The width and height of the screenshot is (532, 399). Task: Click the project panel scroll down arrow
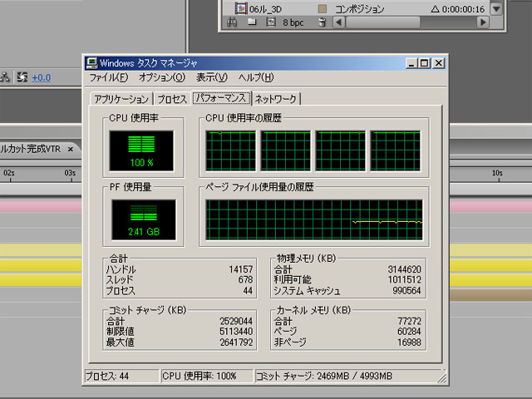[496, 8]
